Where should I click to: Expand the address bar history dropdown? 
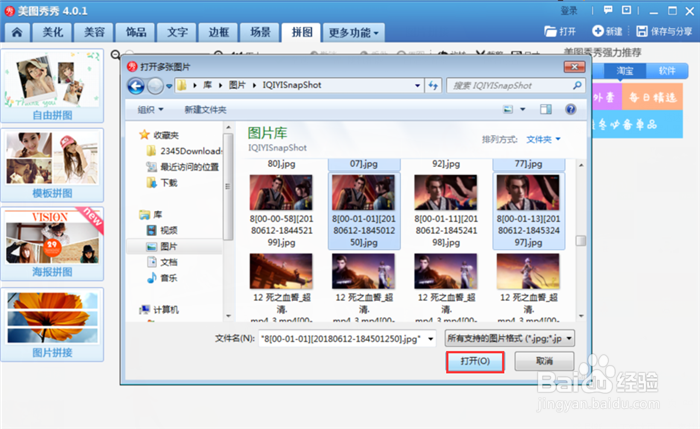pos(417,85)
